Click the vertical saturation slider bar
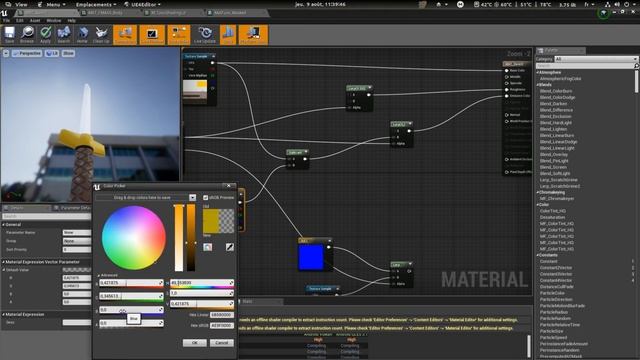The width and height of the screenshot is (640, 360). pos(179,238)
